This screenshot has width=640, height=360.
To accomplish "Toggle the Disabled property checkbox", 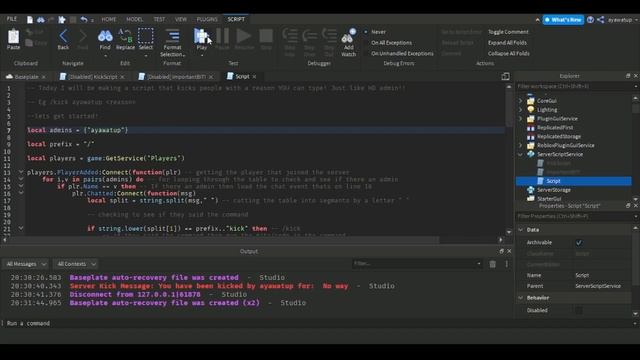I will coord(579,311).
